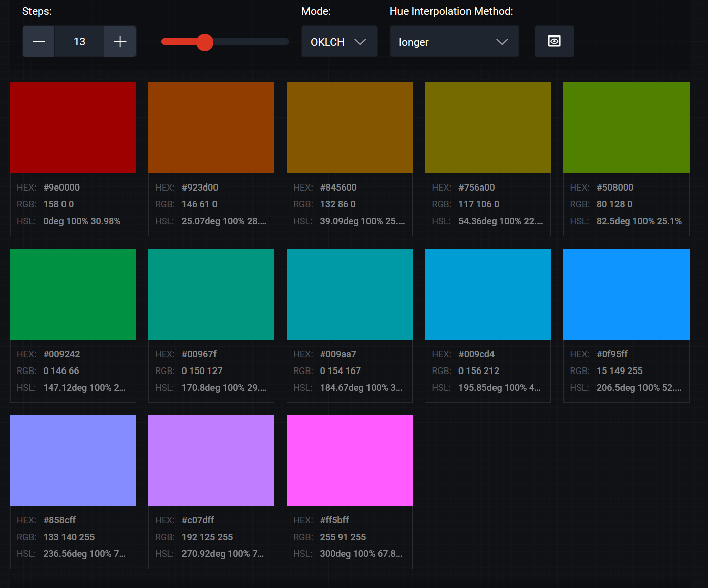Viewport: 708px width, 588px height.
Task: Pick the swatch above hex #845600
Action: pos(350,128)
